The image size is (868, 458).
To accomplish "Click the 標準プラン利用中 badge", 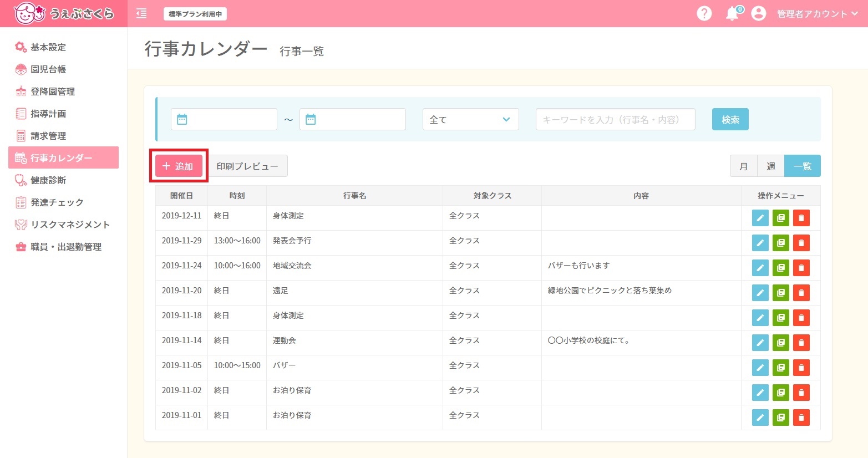I will [195, 14].
